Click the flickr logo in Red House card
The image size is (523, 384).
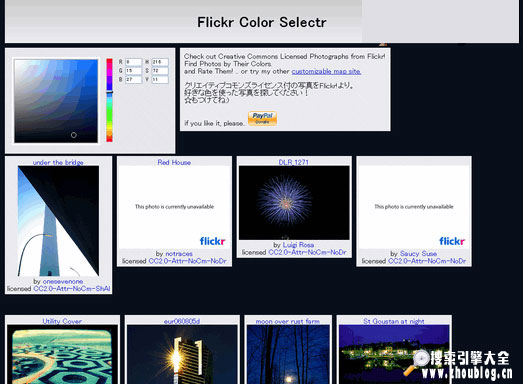coord(212,241)
